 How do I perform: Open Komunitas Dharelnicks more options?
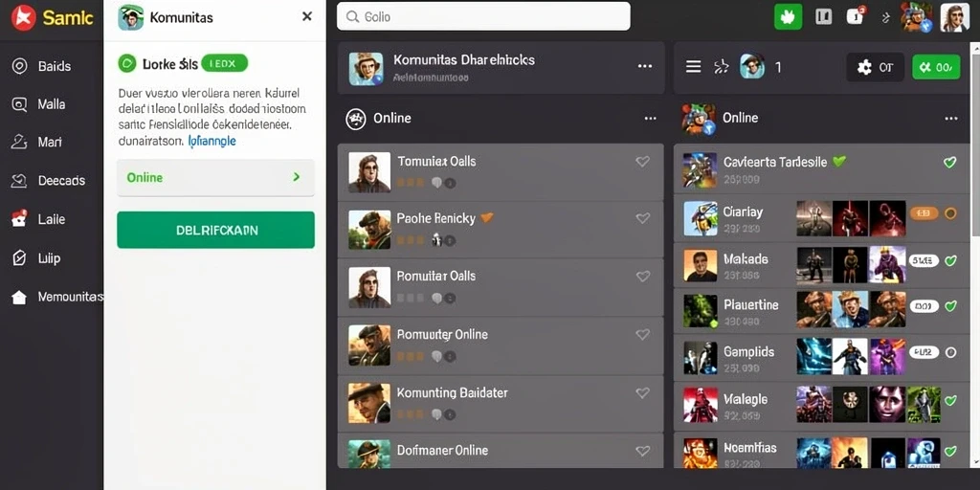click(x=644, y=66)
